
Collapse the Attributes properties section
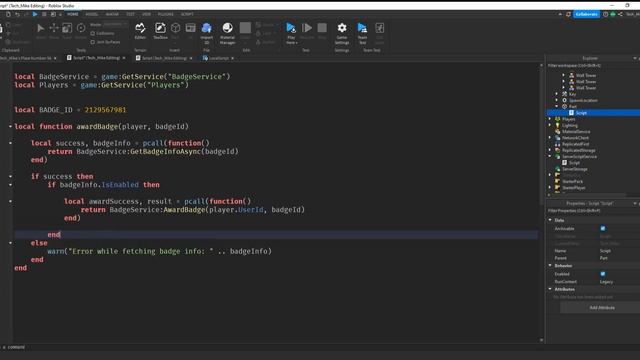pos(550,289)
